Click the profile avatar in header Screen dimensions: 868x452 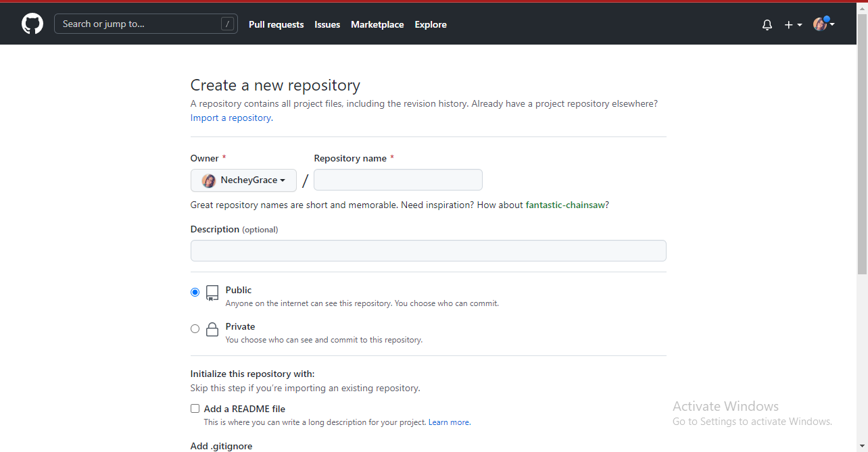tap(819, 24)
